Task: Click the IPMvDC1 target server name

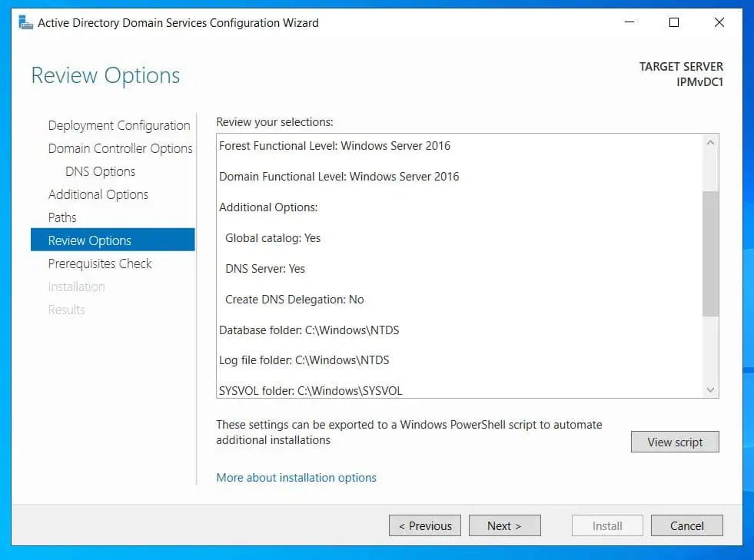Action: [x=699, y=82]
